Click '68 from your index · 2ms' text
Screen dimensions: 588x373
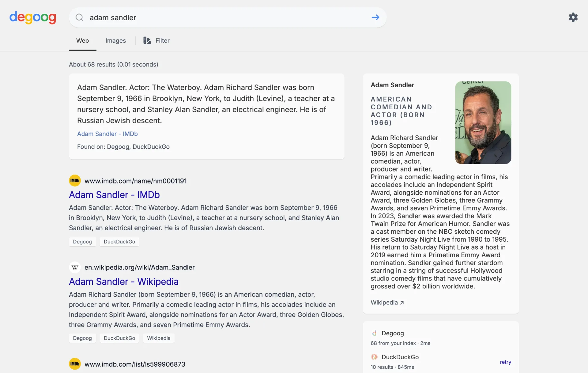click(x=400, y=343)
